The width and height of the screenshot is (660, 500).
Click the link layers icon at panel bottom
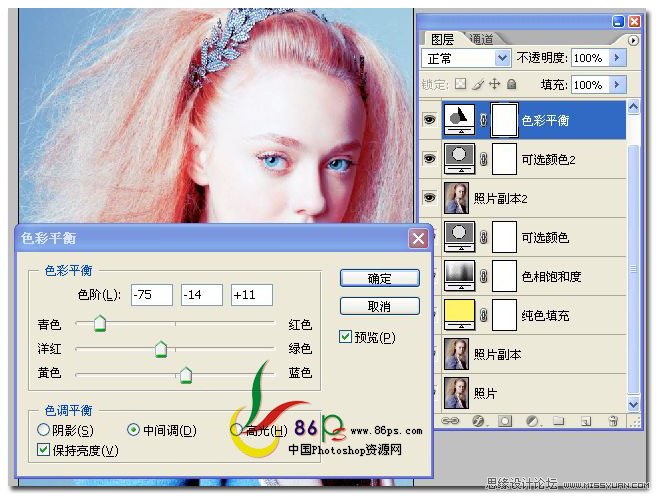point(450,420)
